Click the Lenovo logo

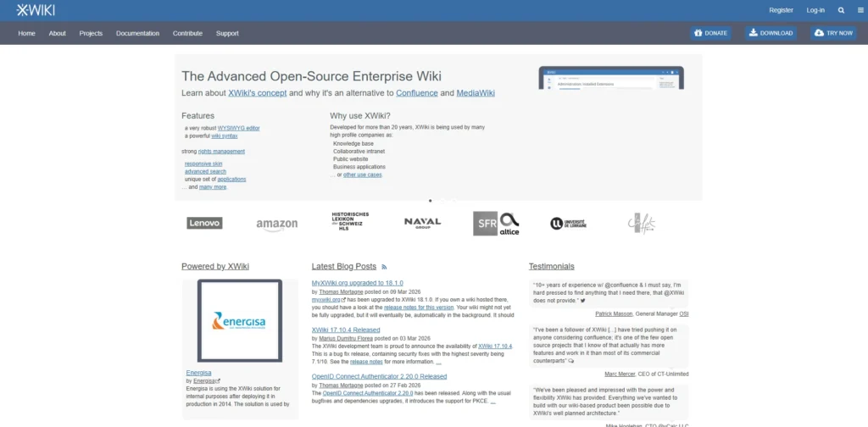point(204,223)
